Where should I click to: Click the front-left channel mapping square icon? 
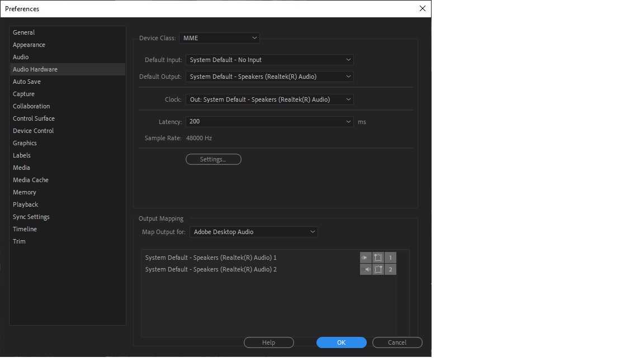pyautogui.click(x=378, y=258)
